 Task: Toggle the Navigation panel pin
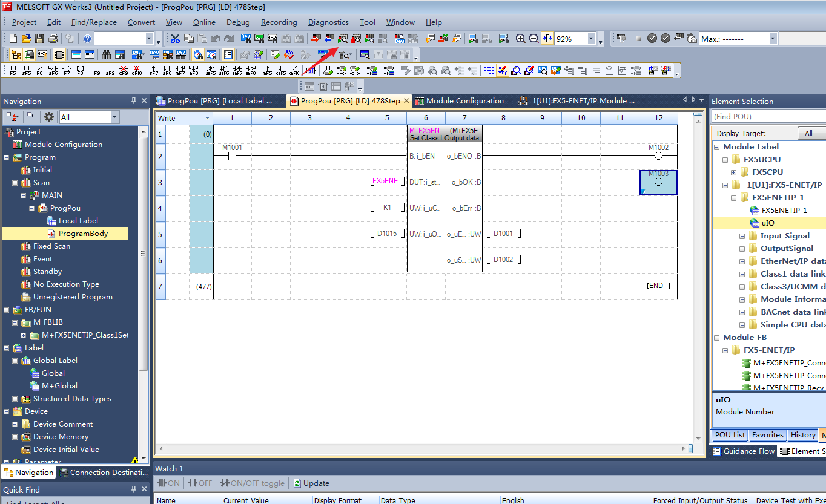tap(134, 101)
